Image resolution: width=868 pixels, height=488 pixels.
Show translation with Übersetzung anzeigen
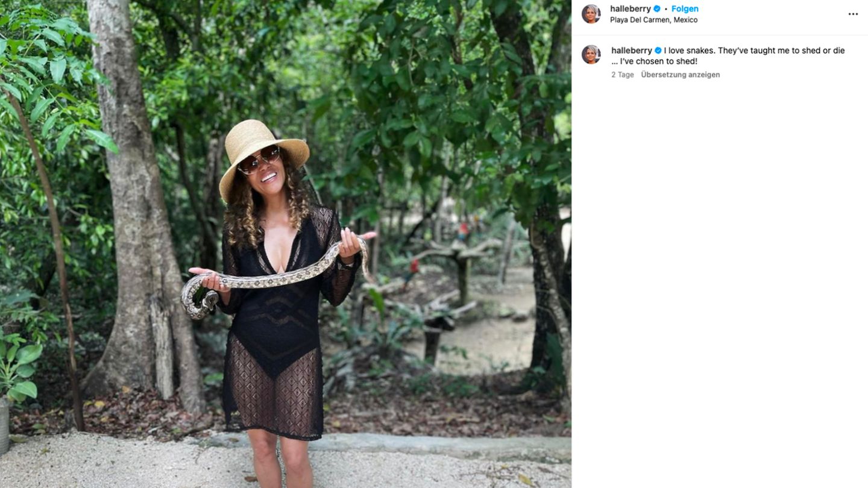click(x=680, y=75)
